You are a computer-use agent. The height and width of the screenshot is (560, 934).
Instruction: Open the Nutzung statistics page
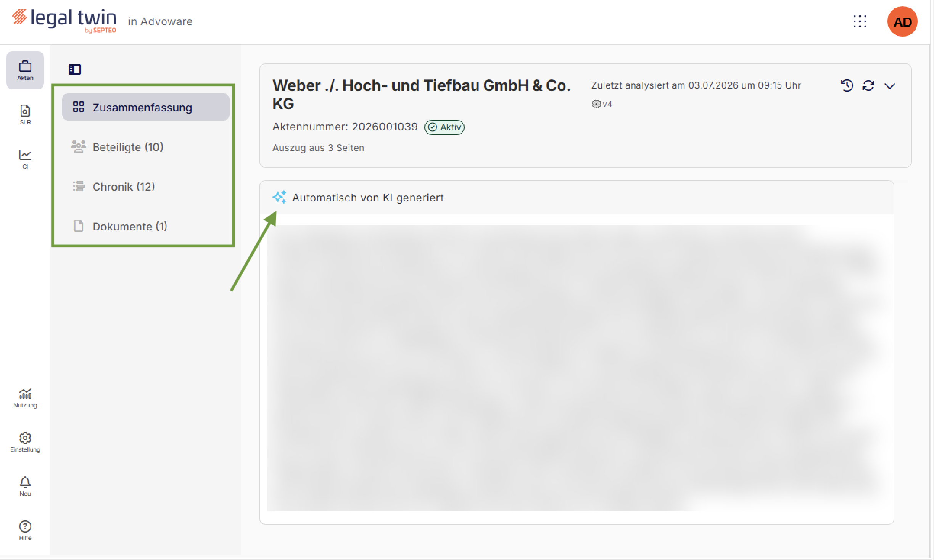(25, 398)
